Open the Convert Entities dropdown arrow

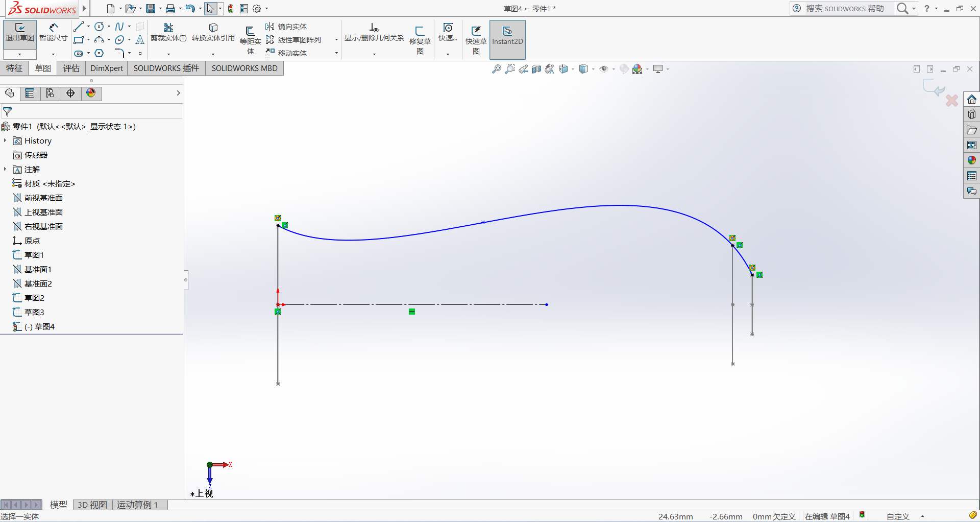pos(213,54)
